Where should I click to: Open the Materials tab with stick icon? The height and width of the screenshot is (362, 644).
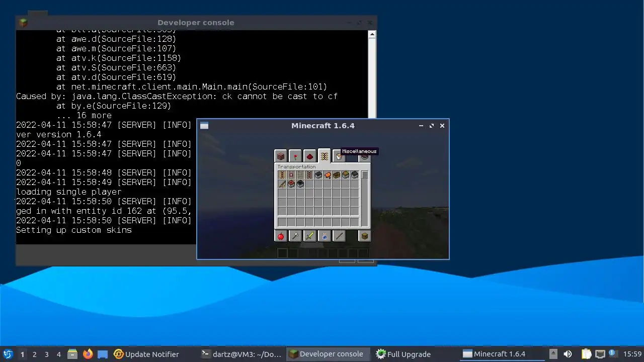(x=339, y=236)
